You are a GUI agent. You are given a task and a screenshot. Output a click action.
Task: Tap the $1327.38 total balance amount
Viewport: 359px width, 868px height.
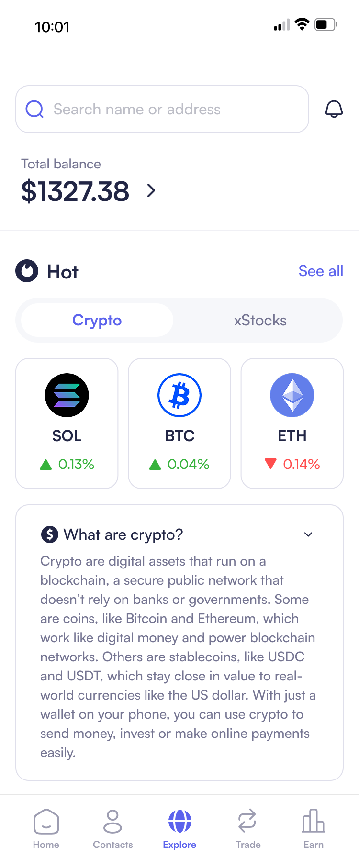point(75,191)
